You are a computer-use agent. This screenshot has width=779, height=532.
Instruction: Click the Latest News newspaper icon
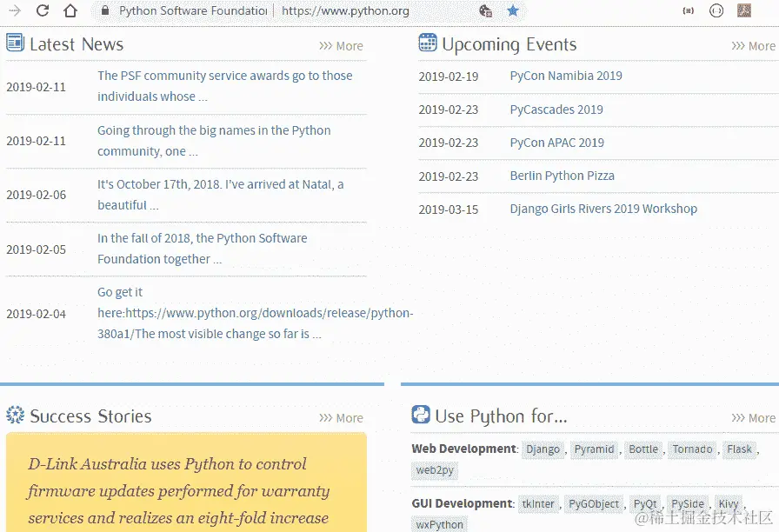tap(15, 43)
